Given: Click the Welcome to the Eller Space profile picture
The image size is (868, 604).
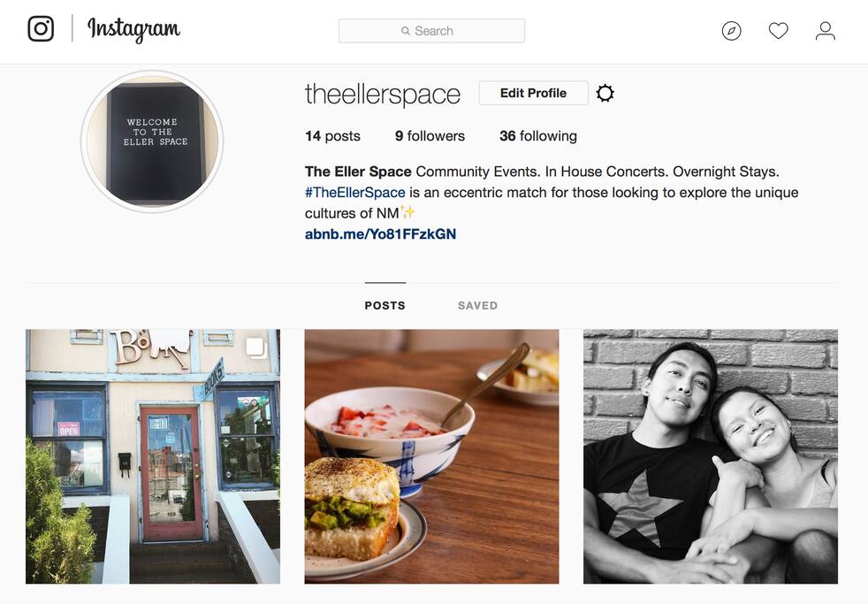Looking at the screenshot, I should (x=152, y=141).
